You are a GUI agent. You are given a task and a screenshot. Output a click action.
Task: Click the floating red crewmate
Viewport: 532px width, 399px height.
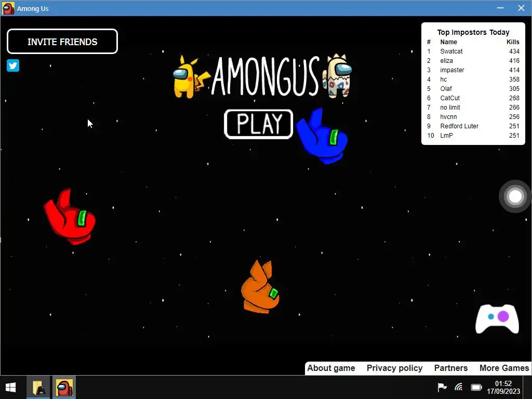tap(70, 217)
